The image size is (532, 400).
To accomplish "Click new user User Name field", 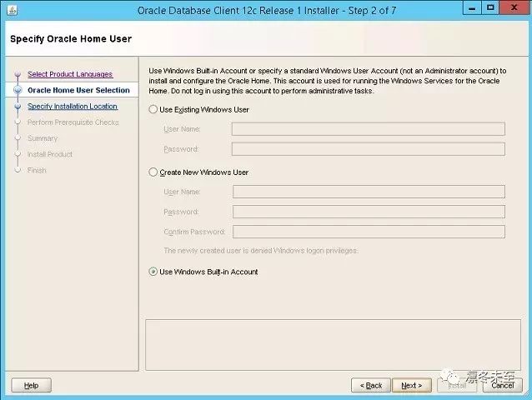I will (369, 192).
